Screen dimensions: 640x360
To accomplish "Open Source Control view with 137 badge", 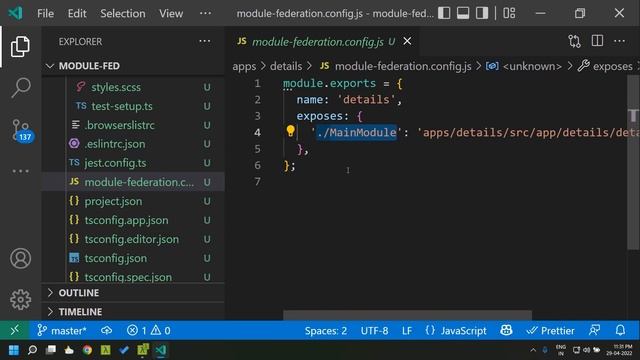I will click(22, 130).
